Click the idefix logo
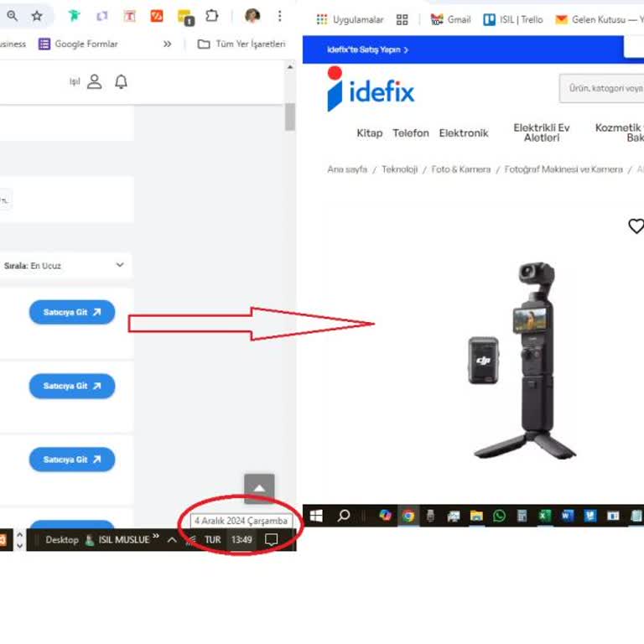Viewport: 644px width, 644px height. click(x=371, y=89)
